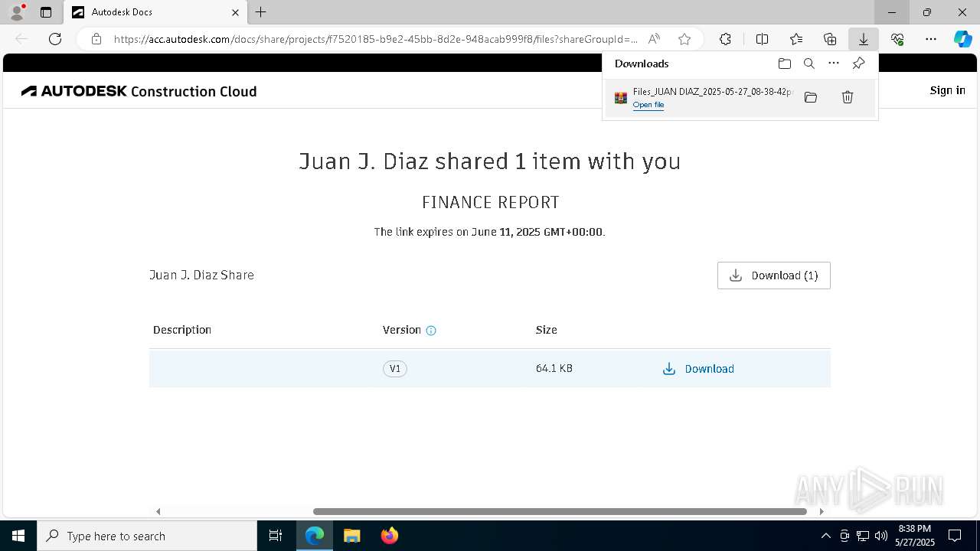The width and height of the screenshot is (980, 551).
Task: Click the FINANCE REPORT title text
Action: click(x=491, y=202)
